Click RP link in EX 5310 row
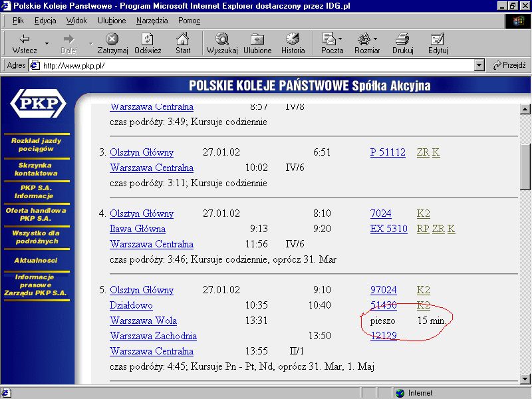This screenshot has width=532, height=399. pos(423,229)
